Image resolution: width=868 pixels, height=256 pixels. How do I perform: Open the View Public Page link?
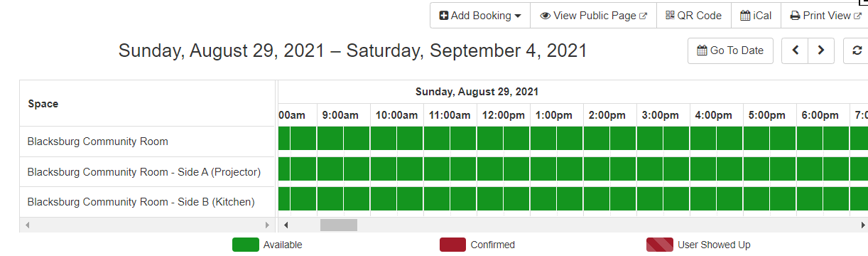click(593, 16)
